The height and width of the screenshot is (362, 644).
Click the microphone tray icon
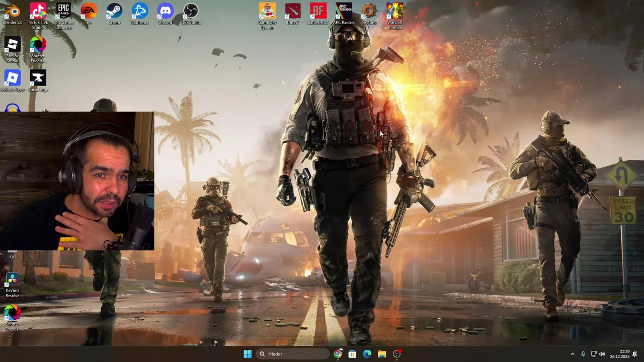[583, 354]
